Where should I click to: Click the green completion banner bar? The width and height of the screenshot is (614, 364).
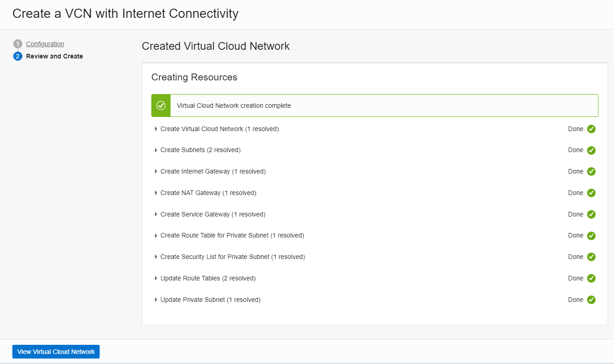click(x=375, y=105)
